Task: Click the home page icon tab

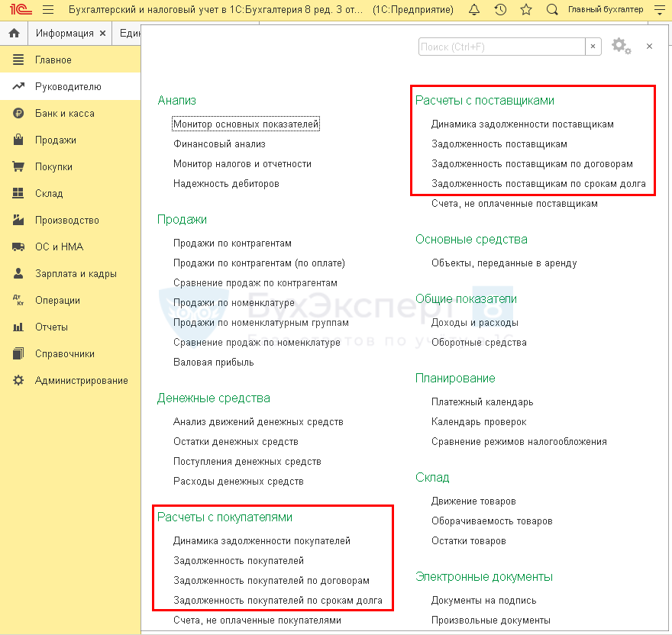Action: 14,34
